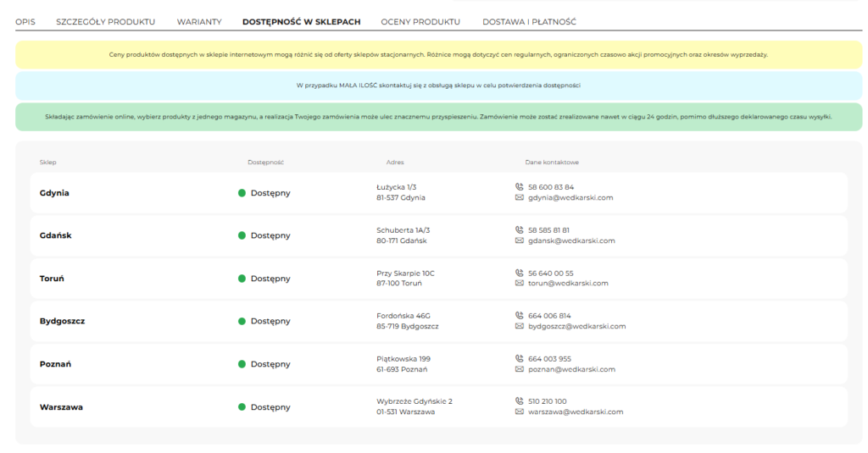Image resolution: width=868 pixels, height=453 pixels.
Task: Click the phone icon in Poznań row
Action: tap(520, 358)
